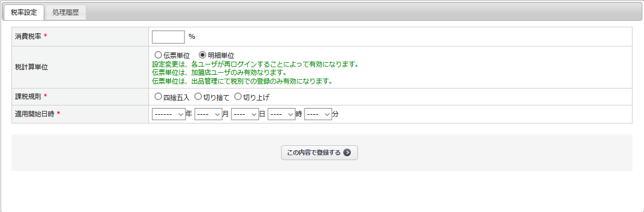This screenshot has width=644, height=212.
Task: Click the 課税規則 label text
Action: 28,96
